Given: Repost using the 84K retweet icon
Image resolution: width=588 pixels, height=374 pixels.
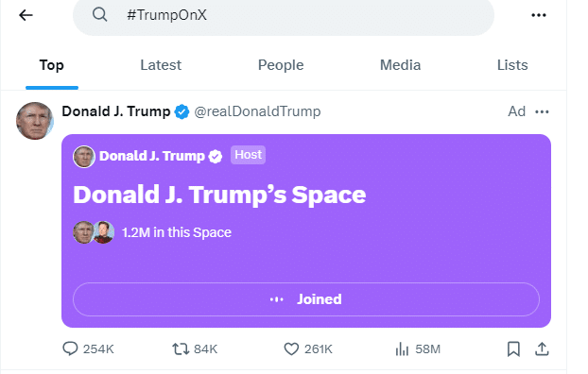Looking at the screenshot, I should [181, 348].
